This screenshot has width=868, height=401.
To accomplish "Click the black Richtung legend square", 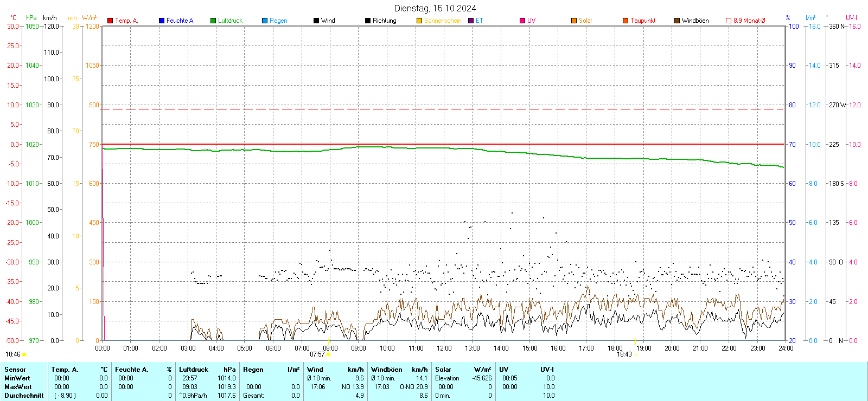I will 368,21.
